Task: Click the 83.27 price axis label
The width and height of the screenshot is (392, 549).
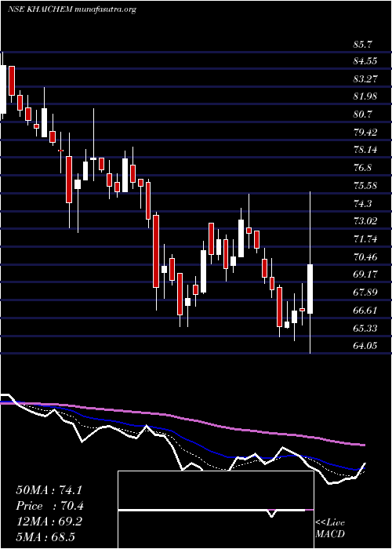Action: (365, 78)
